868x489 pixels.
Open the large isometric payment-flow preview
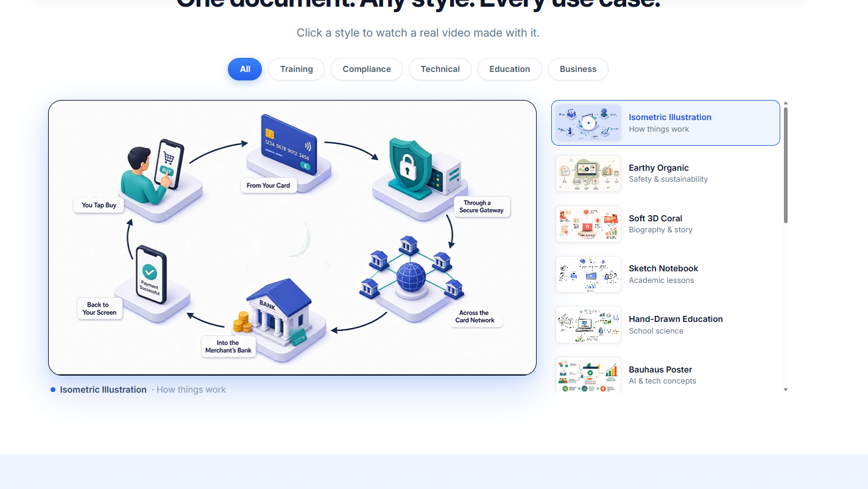point(292,238)
